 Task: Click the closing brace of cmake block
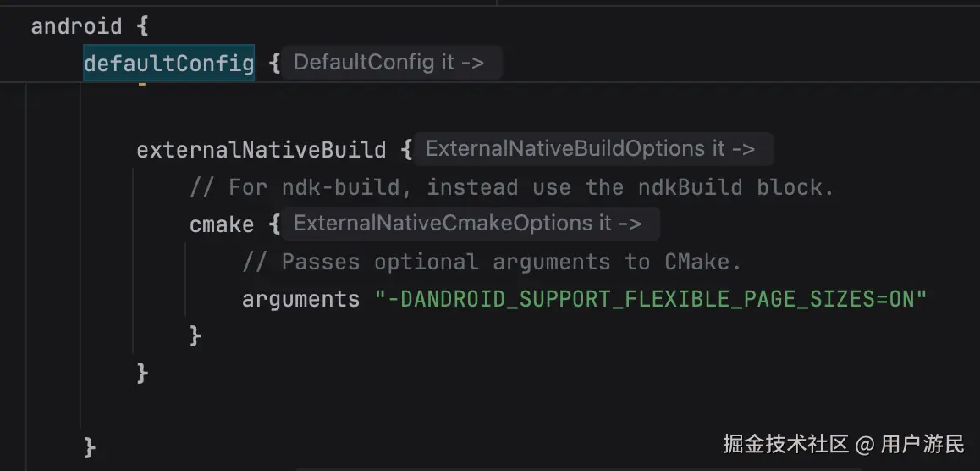pos(195,335)
